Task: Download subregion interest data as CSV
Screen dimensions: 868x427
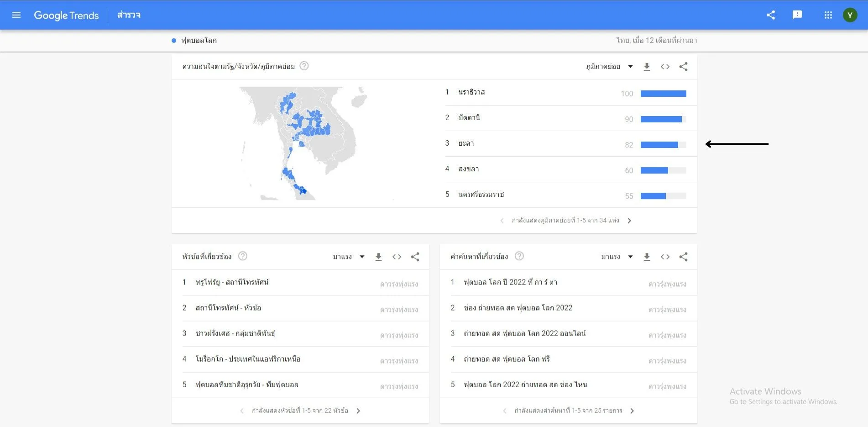Action: pos(647,67)
